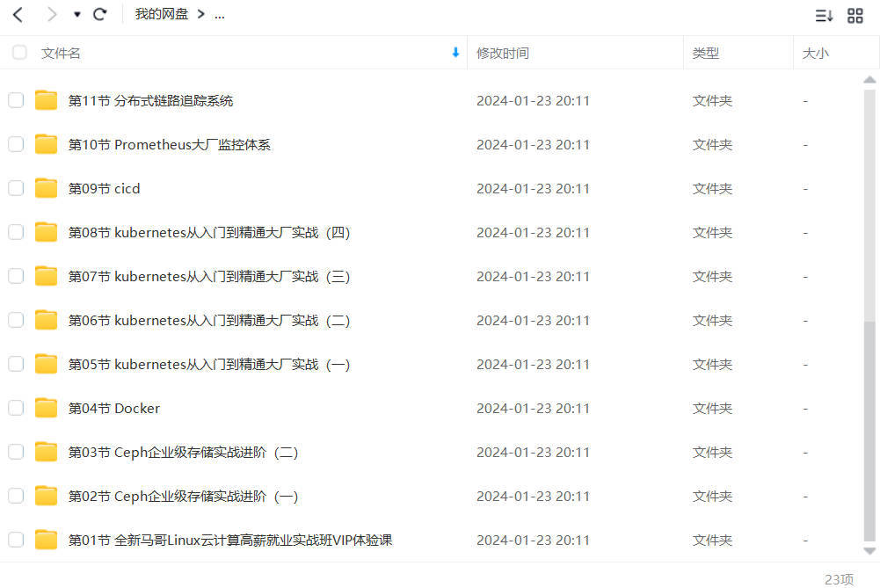
Task: Check the box for 第10节 Prometheus
Action: [16, 144]
